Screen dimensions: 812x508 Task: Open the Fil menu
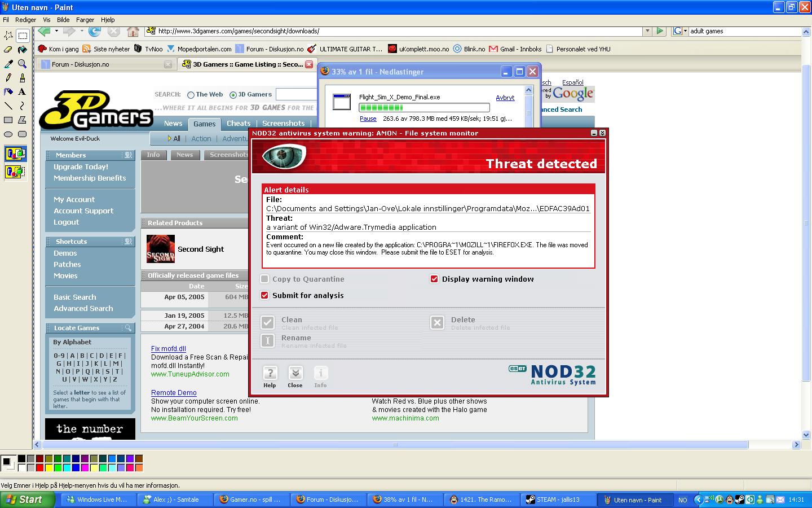point(6,20)
